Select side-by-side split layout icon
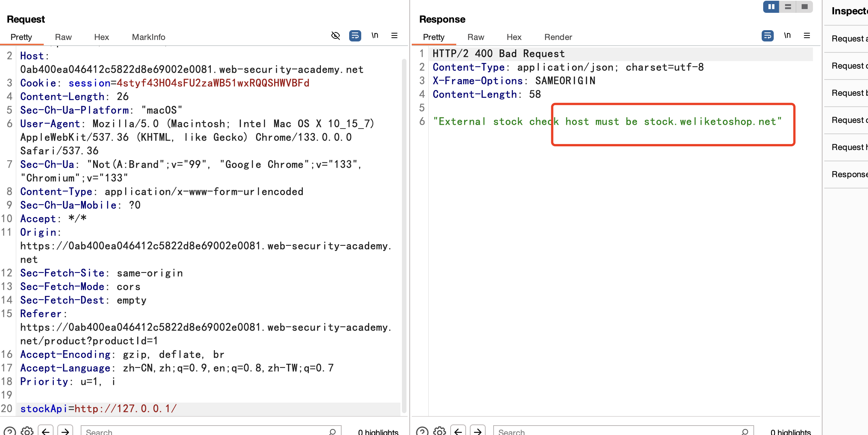This screenshot has width=868, height=435. (771, 7)
